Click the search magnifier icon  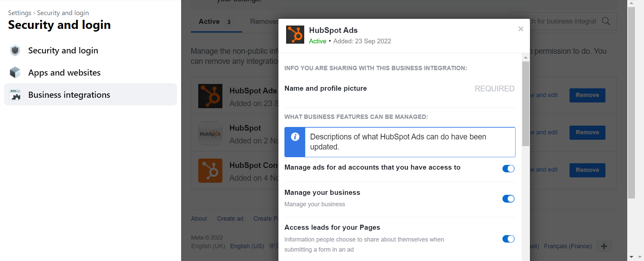click(606, 21)
